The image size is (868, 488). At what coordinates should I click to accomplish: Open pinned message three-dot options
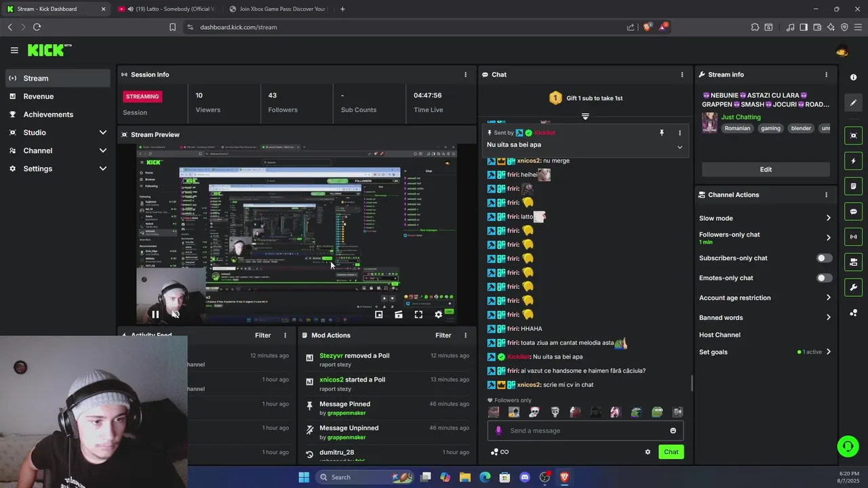[679, 133]
